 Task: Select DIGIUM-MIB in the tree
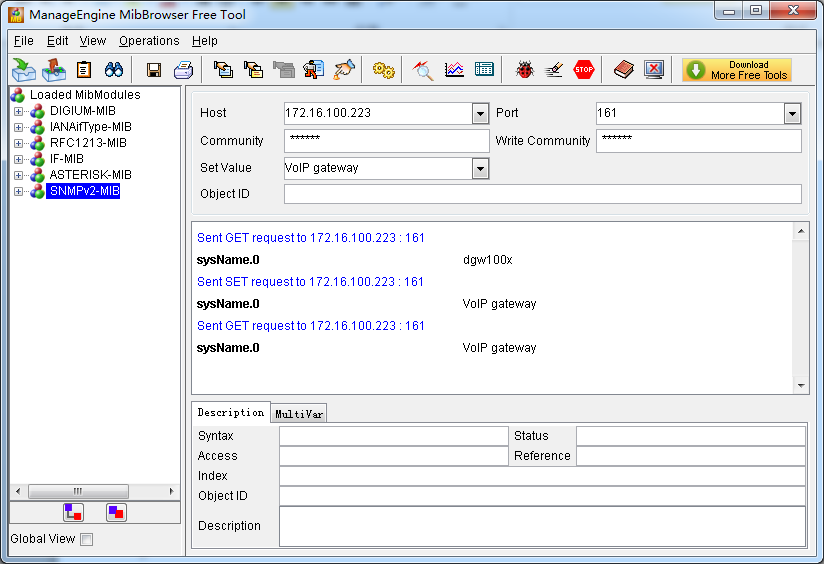click(x=83, y=111)
